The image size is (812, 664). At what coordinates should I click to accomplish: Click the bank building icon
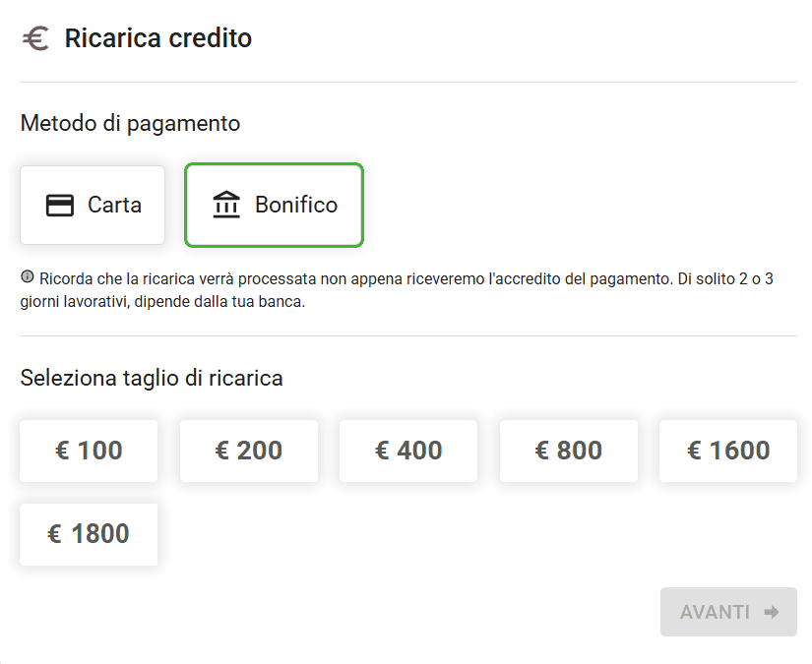coord(226,205)
